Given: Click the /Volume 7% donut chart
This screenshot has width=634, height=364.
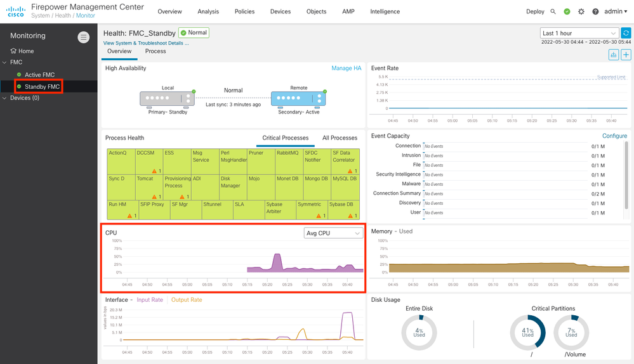Looking at the screenshot, I should point(571,332).
